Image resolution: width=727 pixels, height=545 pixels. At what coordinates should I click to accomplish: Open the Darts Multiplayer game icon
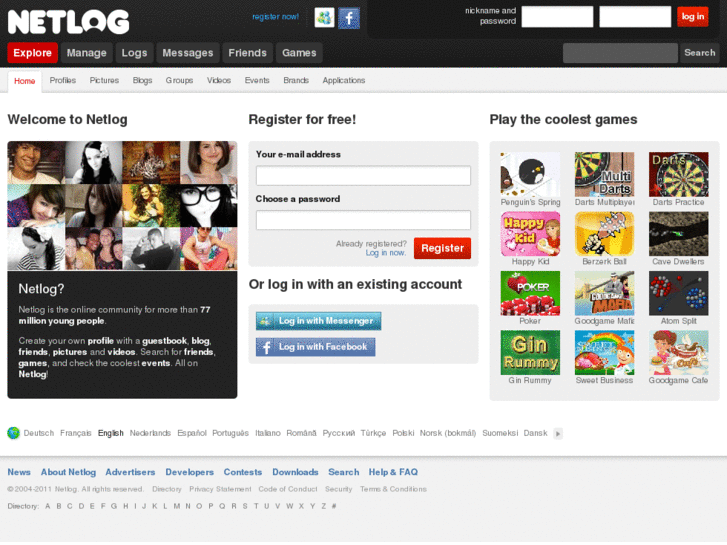click(604, 174)
